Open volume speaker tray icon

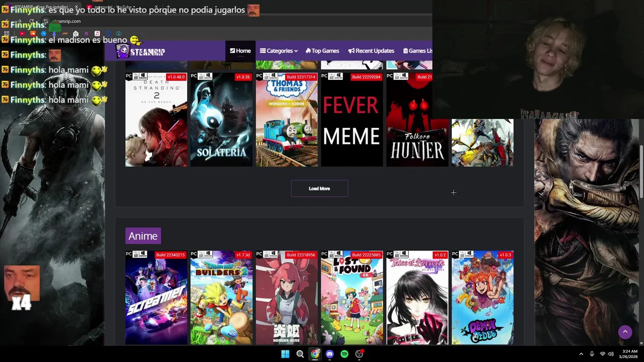[x=611, y=354]
